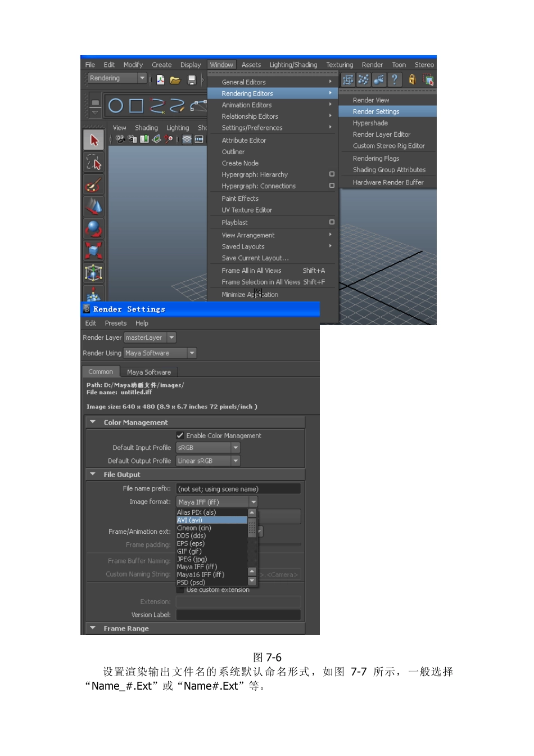Click the Version Label input field
Viewport: 534px width, 756px height.
pos(238,615)
